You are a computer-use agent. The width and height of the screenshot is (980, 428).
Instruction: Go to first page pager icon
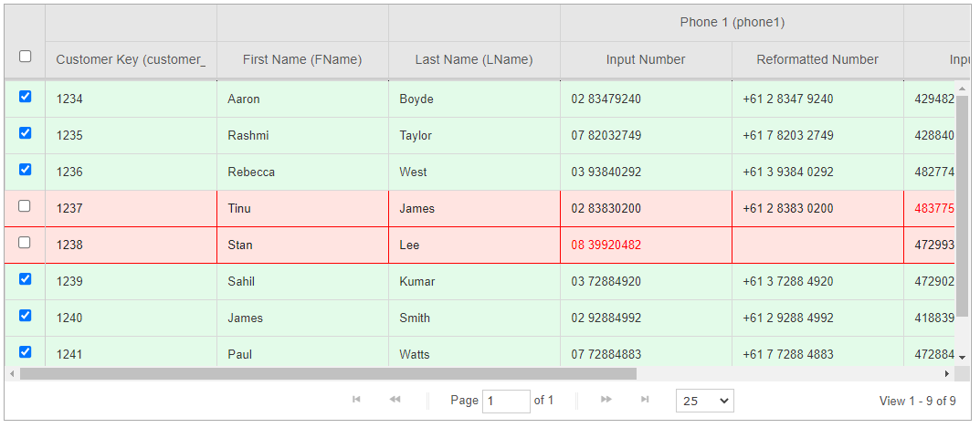(356, 400)
